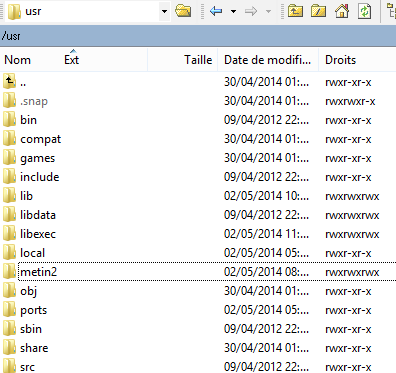Sort by Date de modification column
The image size is (396, 373).
[x=267, y=60]
